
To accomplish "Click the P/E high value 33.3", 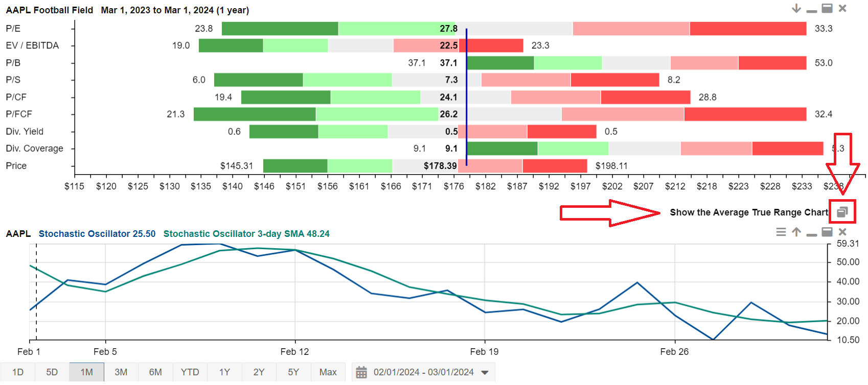I will point(824,29).
